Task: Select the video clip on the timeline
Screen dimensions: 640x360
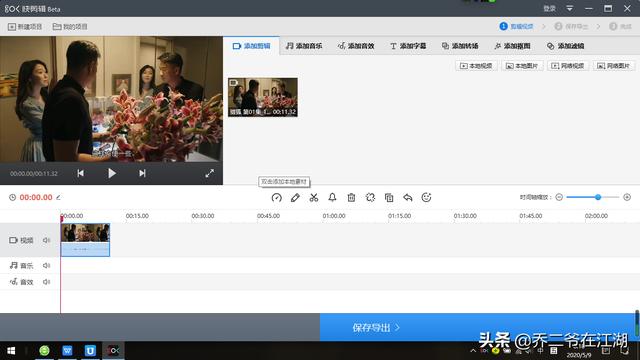Action: [x=85, y=240]
